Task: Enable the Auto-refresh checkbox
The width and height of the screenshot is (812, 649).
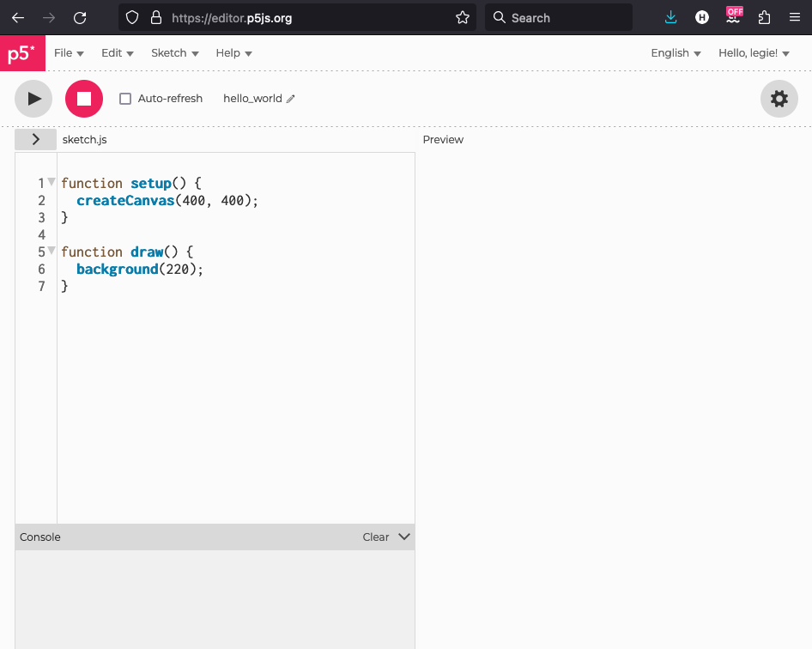Action: tap(125, 99)
